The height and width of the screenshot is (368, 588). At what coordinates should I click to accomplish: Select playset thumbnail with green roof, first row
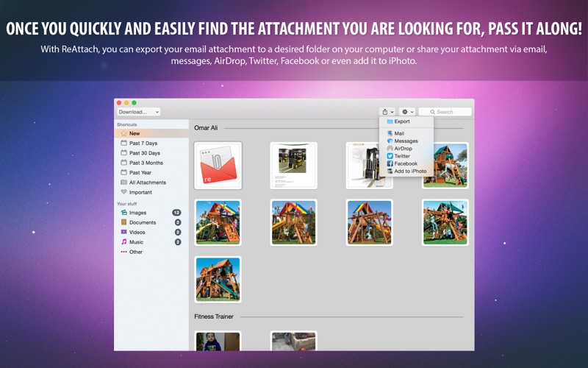click(x=445, y=166)
